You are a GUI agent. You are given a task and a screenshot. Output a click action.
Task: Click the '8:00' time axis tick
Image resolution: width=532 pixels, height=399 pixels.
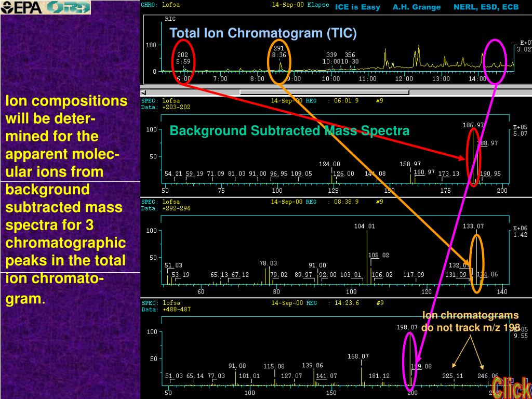(257, 79)
